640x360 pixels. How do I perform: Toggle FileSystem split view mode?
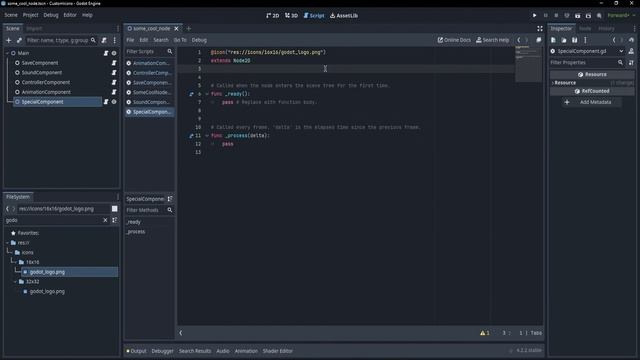pos(115,209)
